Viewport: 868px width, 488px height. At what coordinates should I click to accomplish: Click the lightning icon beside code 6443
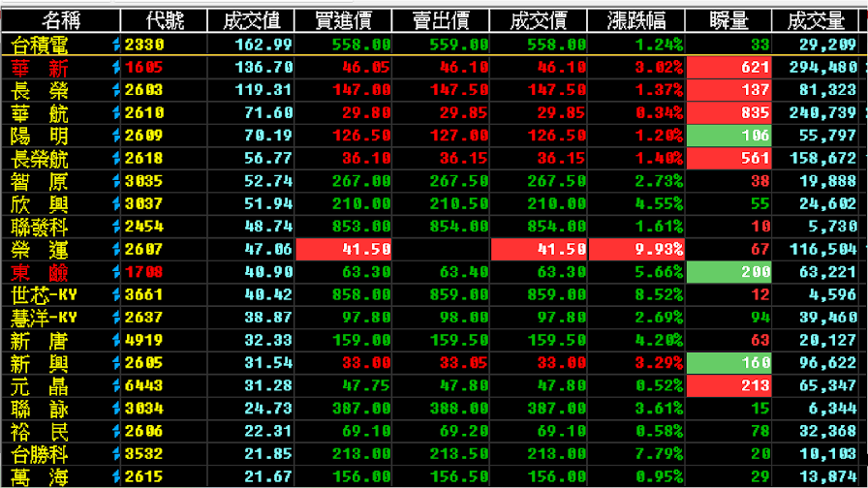(x=116, y=385)
